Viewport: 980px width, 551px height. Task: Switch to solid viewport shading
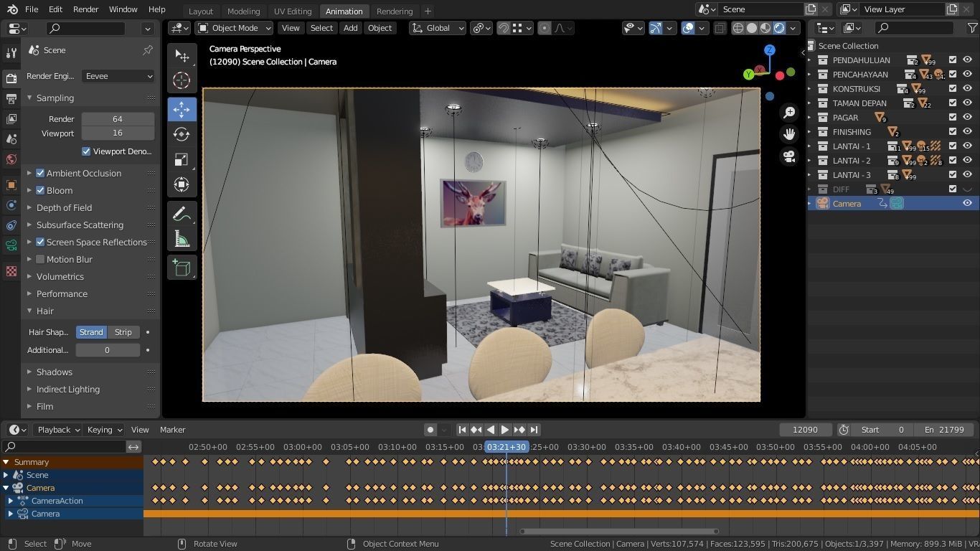(752, 28)
